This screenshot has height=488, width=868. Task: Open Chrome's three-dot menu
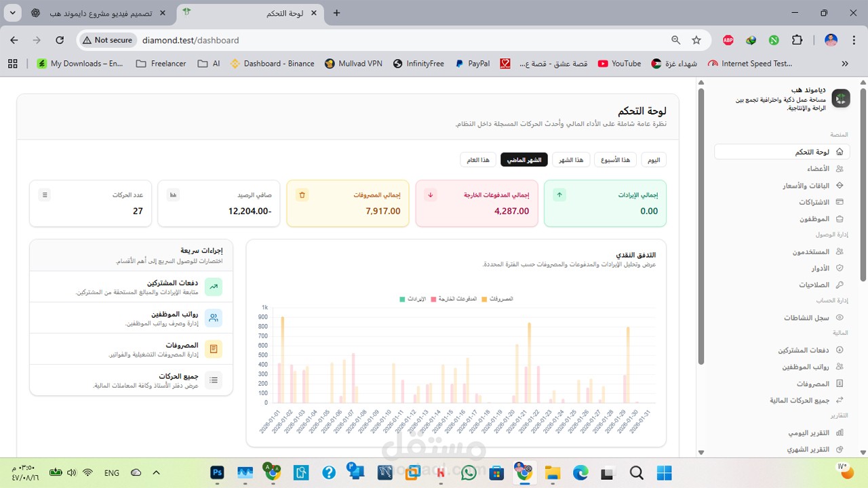852,40
